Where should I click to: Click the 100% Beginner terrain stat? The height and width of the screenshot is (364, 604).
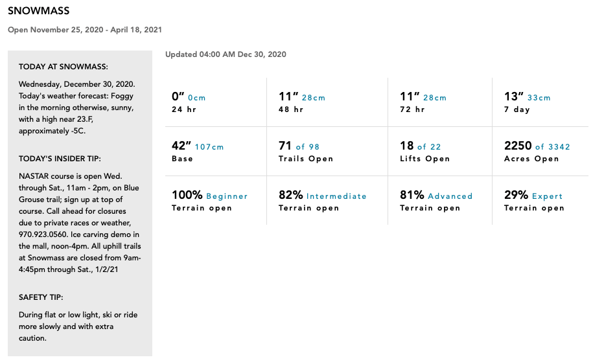pos(209,201)
